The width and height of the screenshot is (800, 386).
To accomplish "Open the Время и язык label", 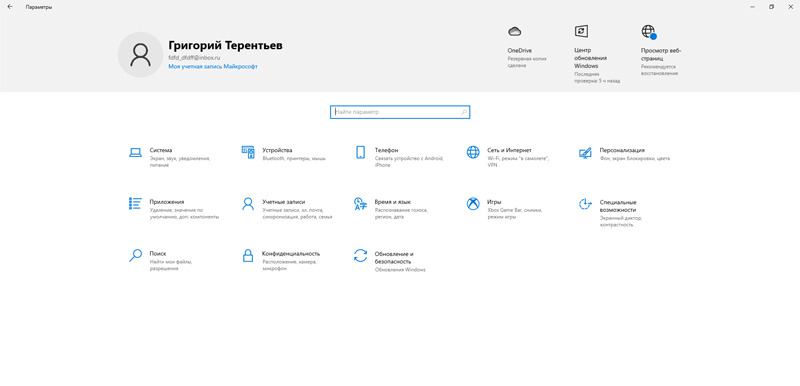I will 393,202.
